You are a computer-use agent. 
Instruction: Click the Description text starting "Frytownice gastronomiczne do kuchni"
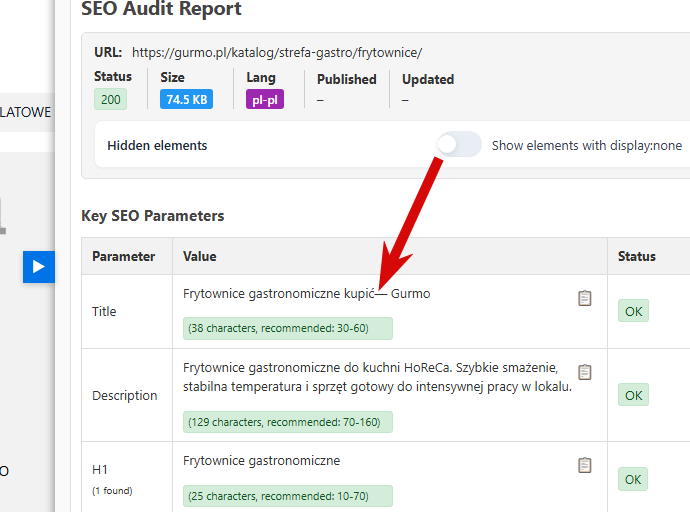point(377,376)
